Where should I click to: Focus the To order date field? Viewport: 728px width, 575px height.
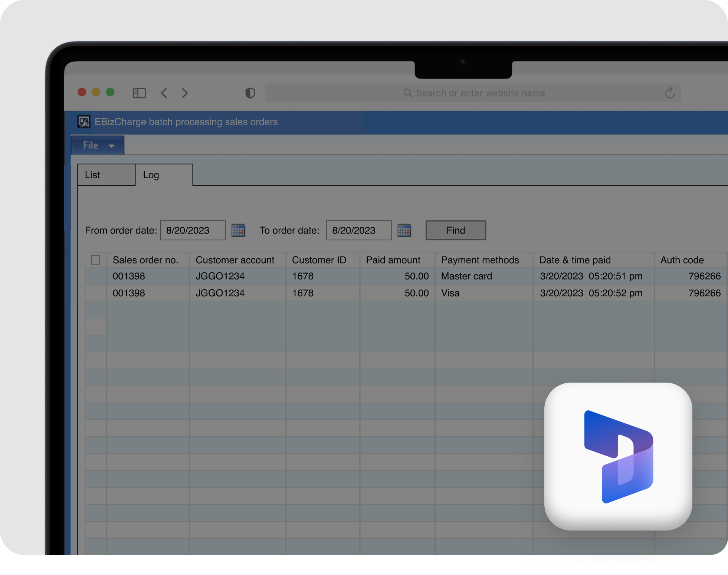(359, 230)
